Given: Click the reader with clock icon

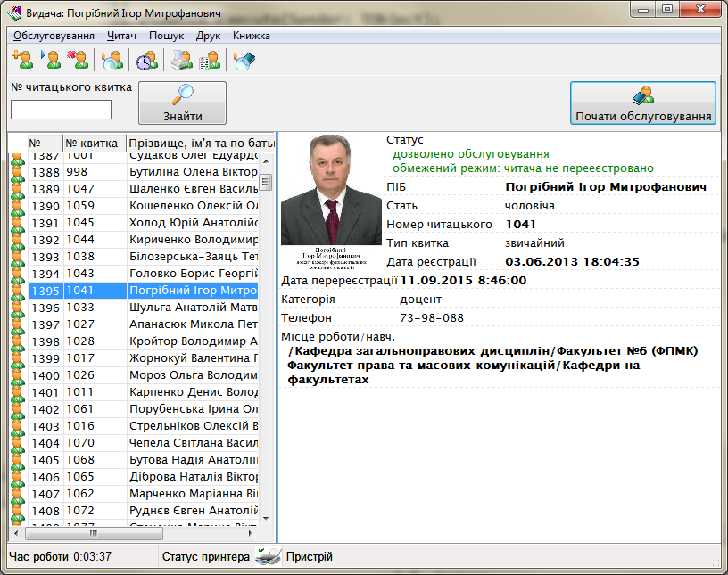Looking at the screenshot, I should 146,60.
